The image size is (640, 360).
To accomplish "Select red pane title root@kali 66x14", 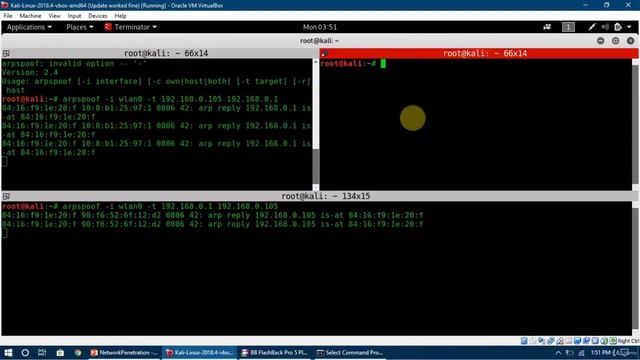I will (x=485, y=53).
